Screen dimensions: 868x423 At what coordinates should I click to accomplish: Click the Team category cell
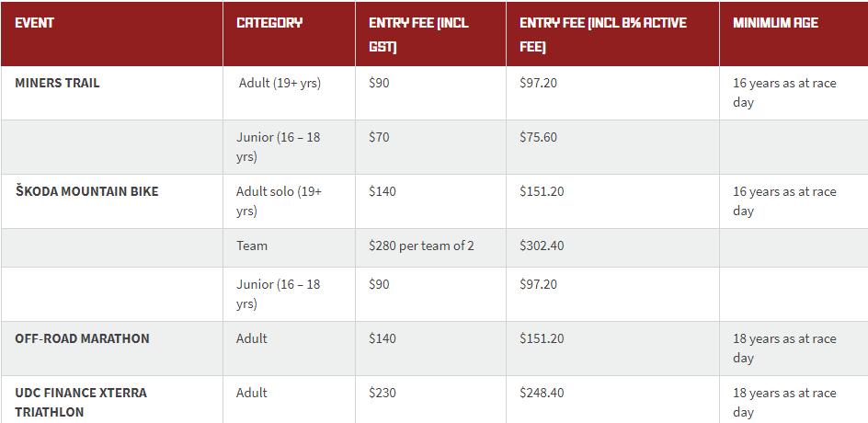(x=289, y=248)
